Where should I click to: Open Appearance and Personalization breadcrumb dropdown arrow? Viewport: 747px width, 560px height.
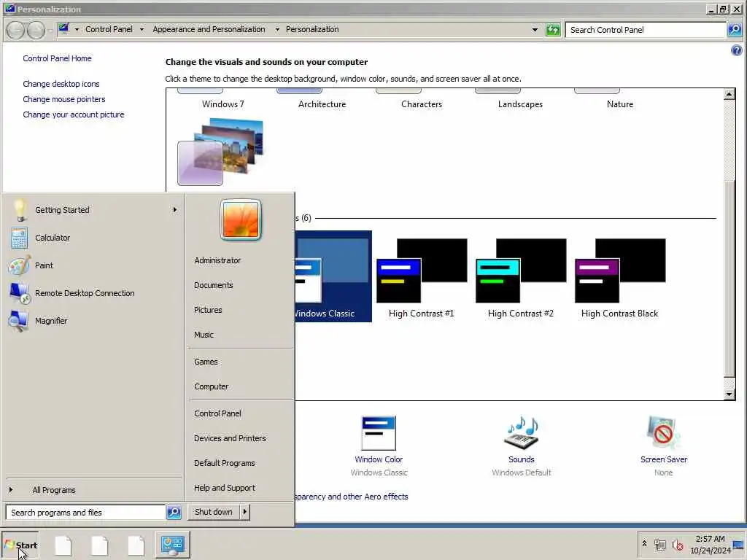(277, 29)
